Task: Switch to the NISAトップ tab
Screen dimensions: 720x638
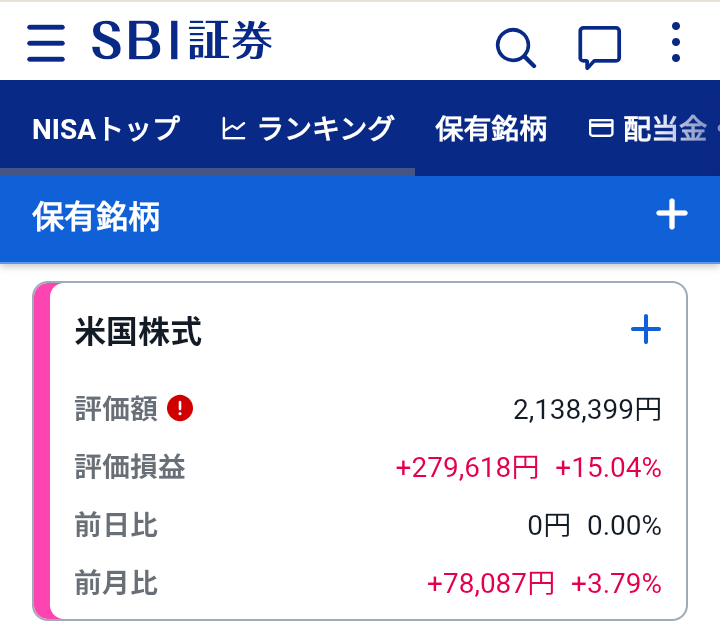Action: 106,129
